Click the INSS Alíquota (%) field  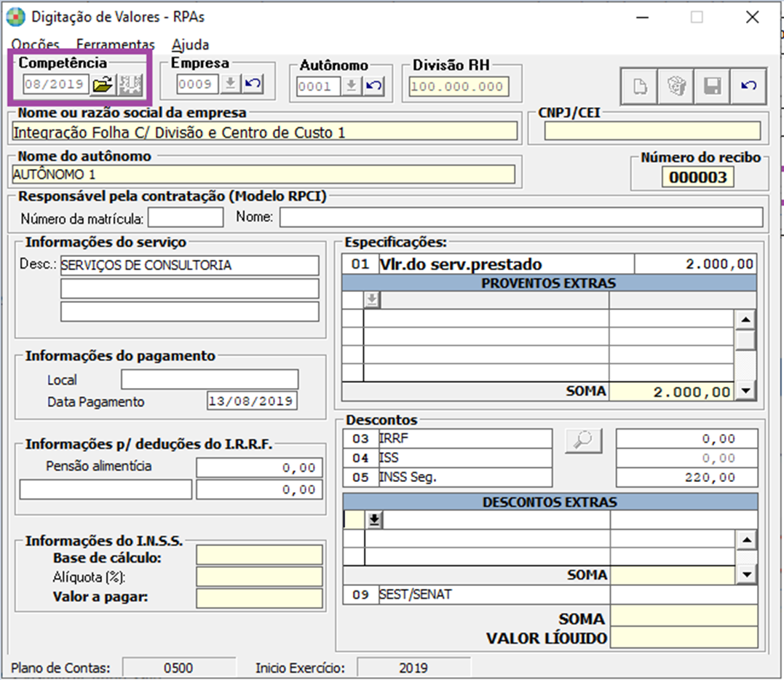point(259,577)
